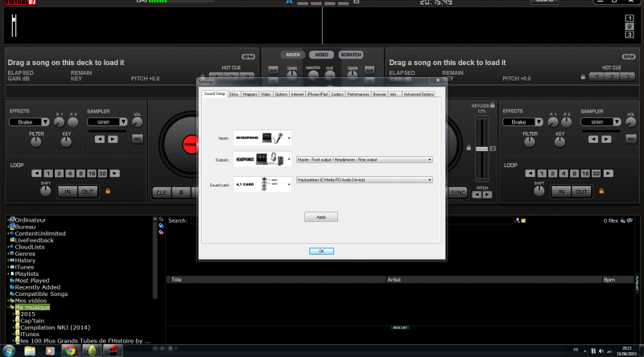Screen dimensions: 644x357
Task: Click the left deck sampler REC button
Action: [x=138, y=139]
